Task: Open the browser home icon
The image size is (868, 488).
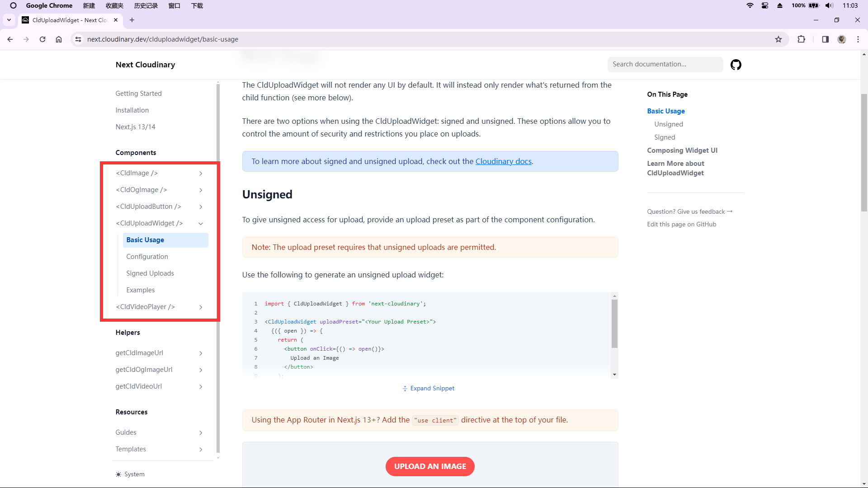Action: point(59,39)
